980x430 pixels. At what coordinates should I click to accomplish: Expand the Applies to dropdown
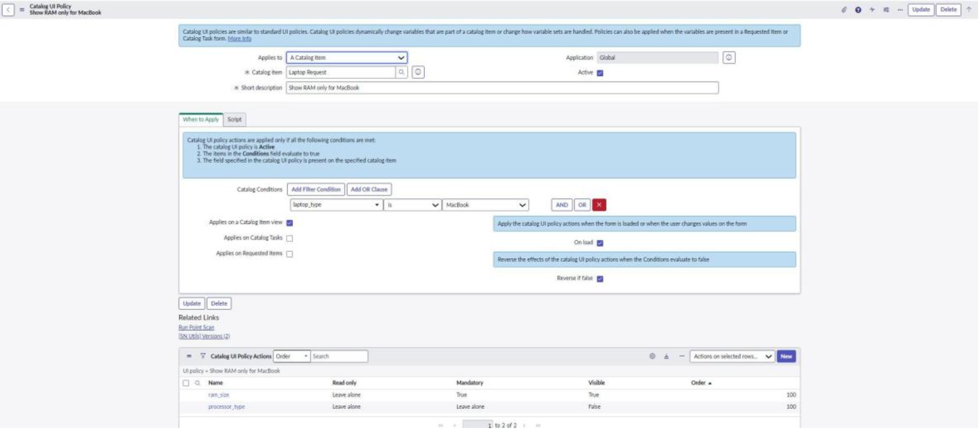(x=347, y=58)
